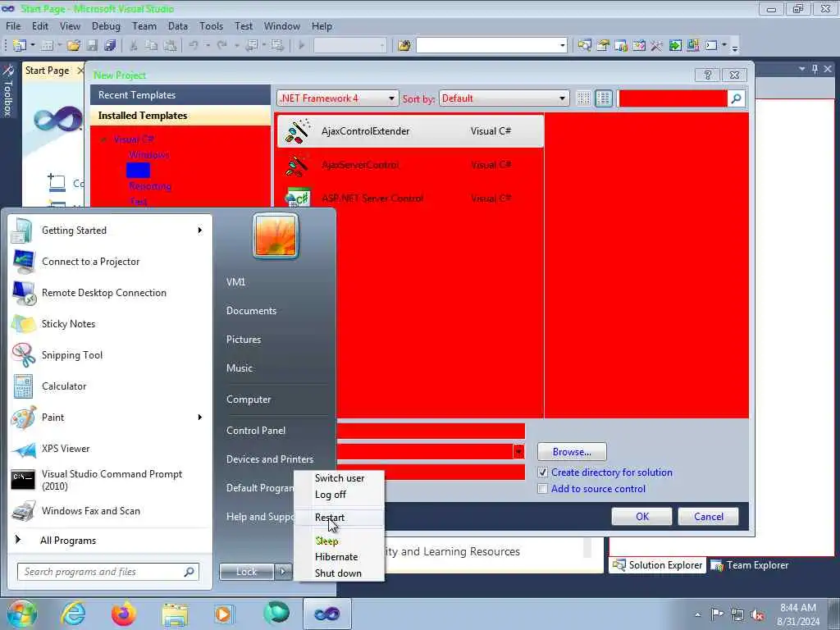Image resolution: width=840 pixels, height=630 pixels.
Task: Click OK in New Project dialog
Action: (641, 517)
